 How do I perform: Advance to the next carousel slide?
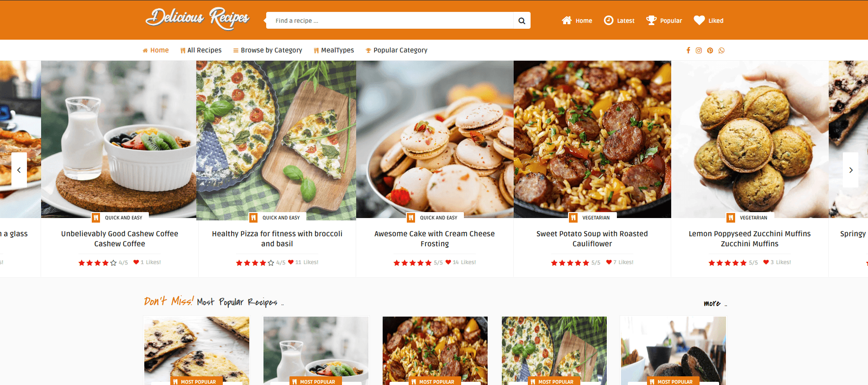click(851, 170)
